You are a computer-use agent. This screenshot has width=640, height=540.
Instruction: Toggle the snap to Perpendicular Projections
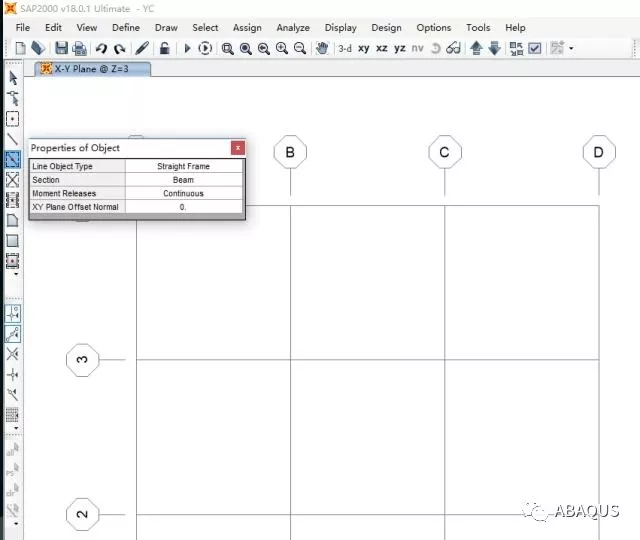coord(12,374)
